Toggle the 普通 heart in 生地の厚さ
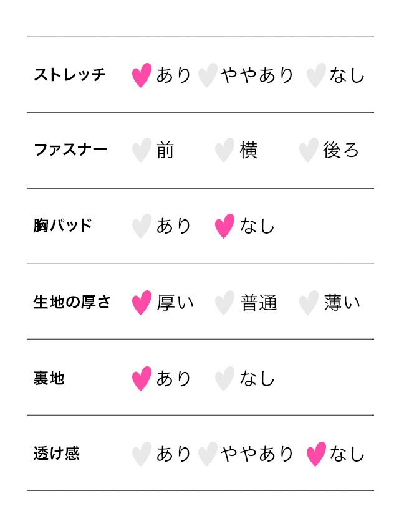 coord(224,303)
